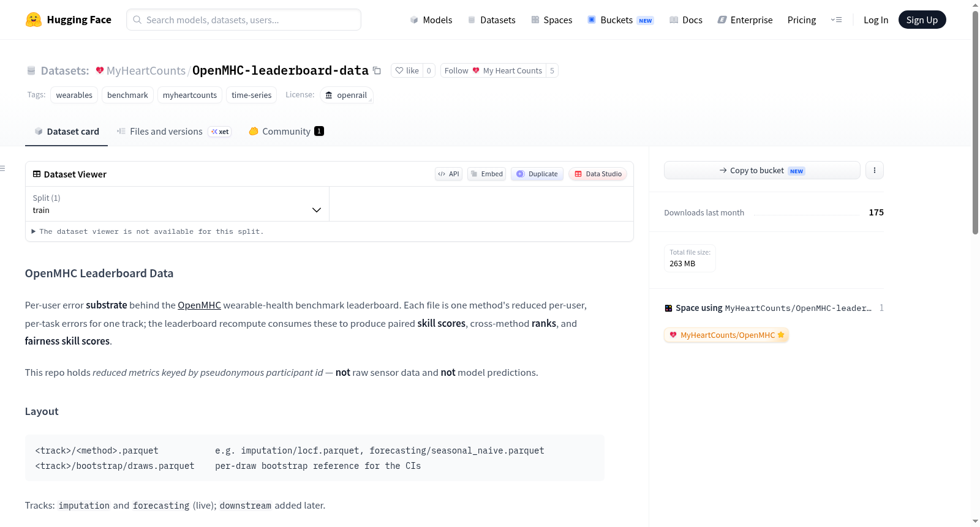Like the dataset with heart icon

coord(407,70)
